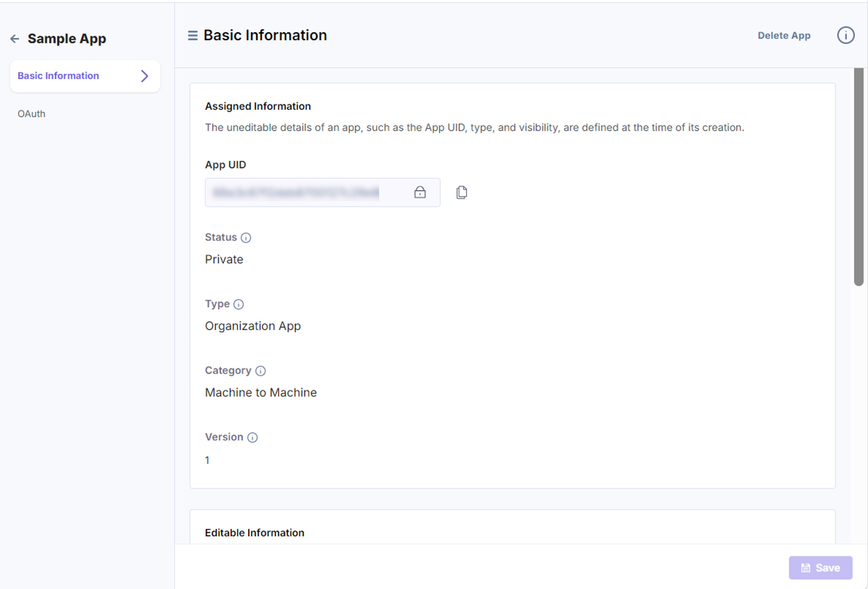
Task: Show the Type info tooltip icon
Action: (238, 304)
